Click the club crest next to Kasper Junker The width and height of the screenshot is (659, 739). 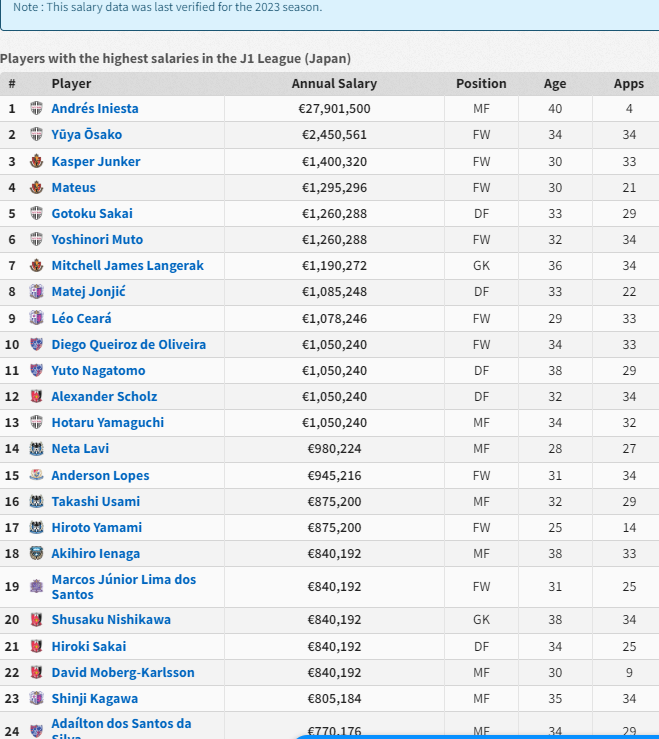point(37,161)
